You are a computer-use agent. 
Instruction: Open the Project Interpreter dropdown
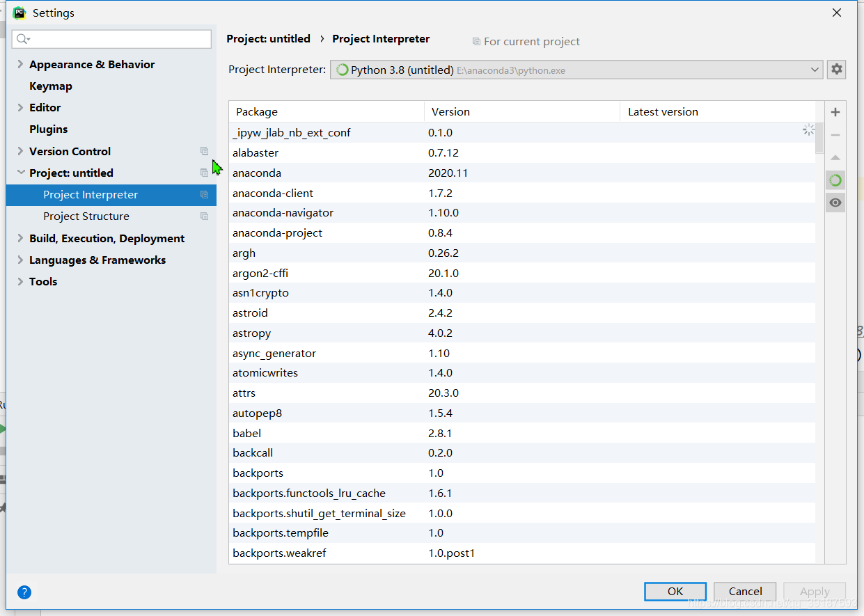coord(576,70)
